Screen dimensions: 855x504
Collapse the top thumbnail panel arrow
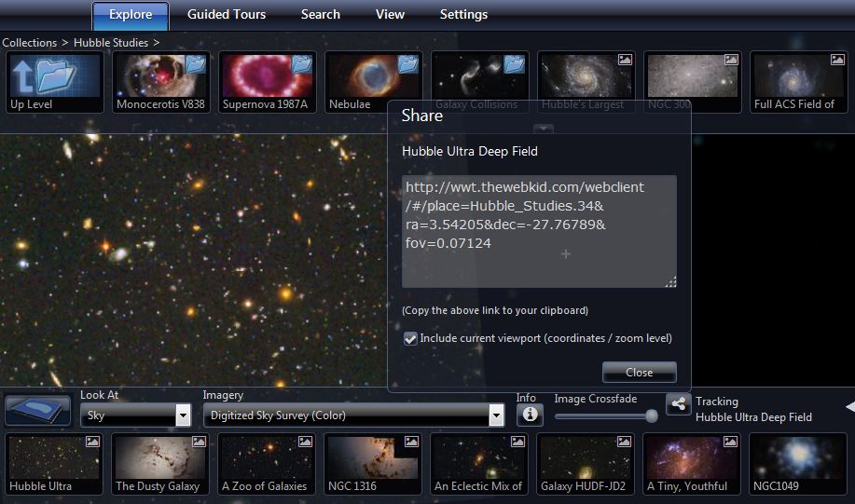tap(544, 129)
